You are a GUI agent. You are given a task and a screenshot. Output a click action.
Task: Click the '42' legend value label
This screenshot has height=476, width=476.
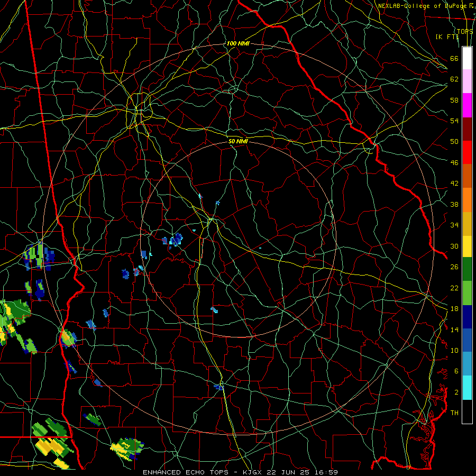coord(454,184)
